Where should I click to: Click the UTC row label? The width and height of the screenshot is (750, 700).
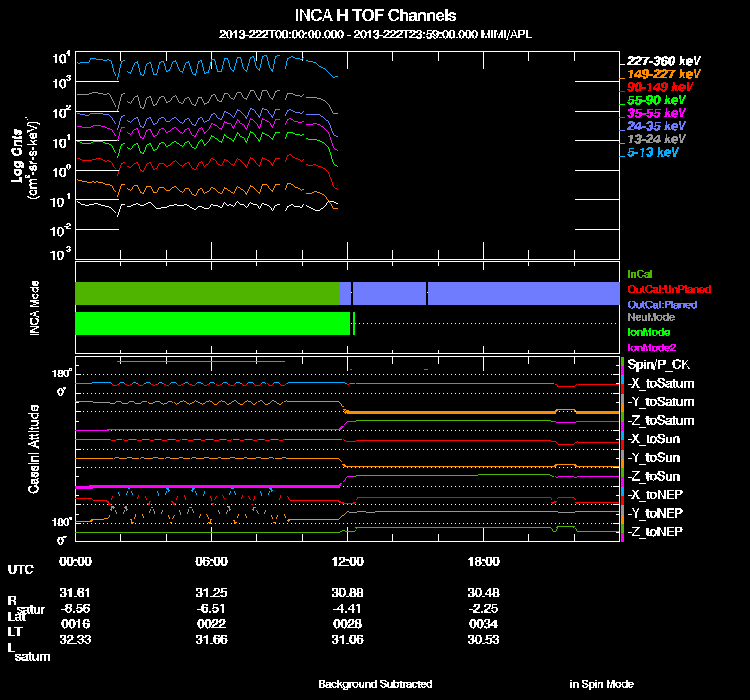[21, 569]
